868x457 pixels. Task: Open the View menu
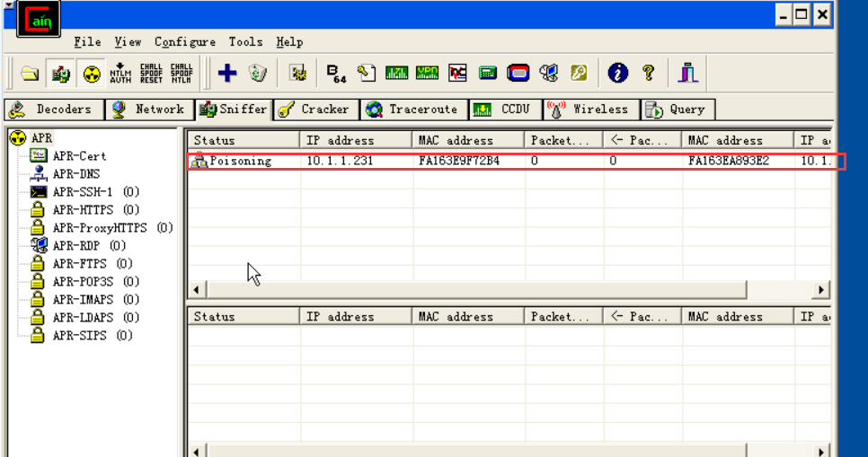pos(128,42)
